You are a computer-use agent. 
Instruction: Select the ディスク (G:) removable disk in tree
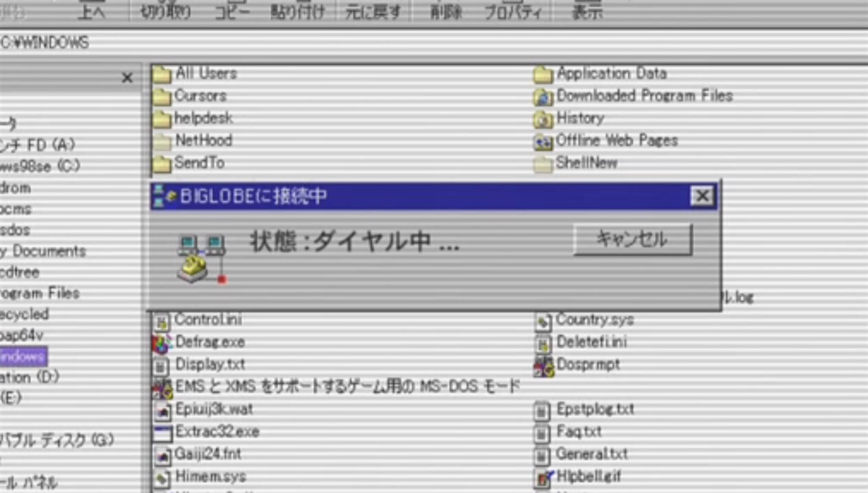pos(57,439)
